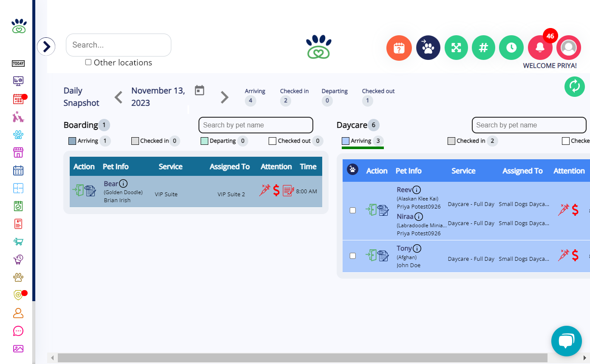
Task: Click Boarding search by pet name field
Action: [256, 125]
